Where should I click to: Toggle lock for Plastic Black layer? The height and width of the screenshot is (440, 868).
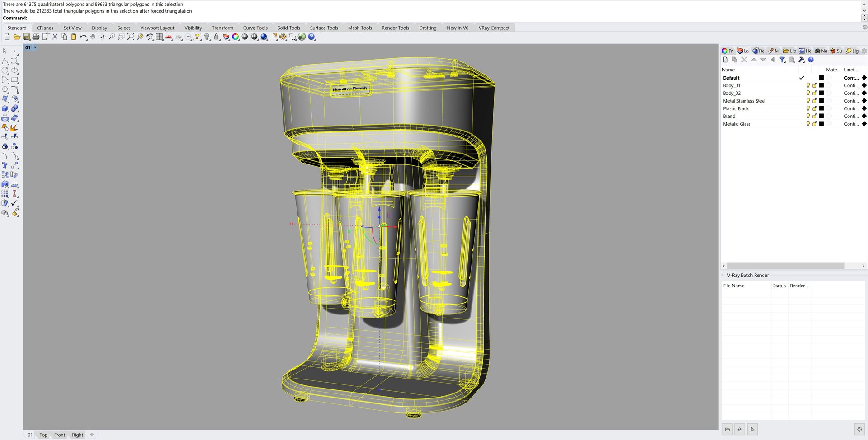[x=815, y=108]
